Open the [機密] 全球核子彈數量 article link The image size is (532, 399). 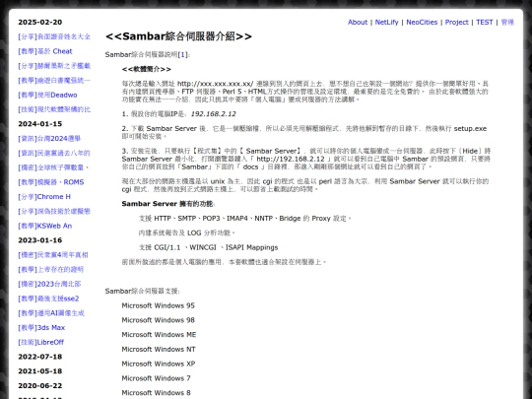tap(53, 167)
